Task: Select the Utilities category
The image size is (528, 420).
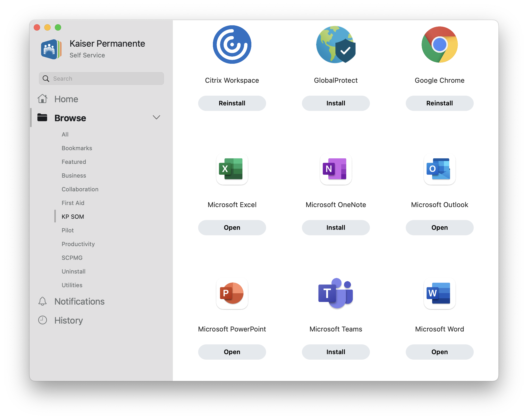Action: pyautogui.click(x=72, y=285)
